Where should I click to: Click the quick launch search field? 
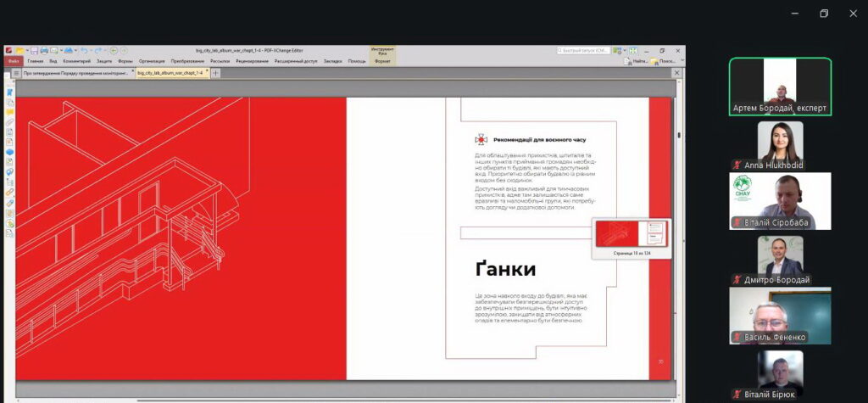[583, 50]
